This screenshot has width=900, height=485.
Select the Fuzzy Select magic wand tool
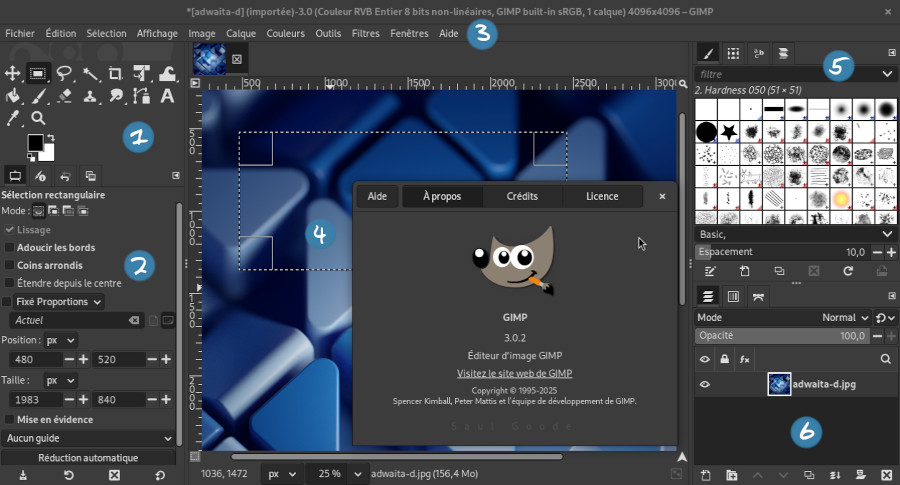click(x=90, y=73)
